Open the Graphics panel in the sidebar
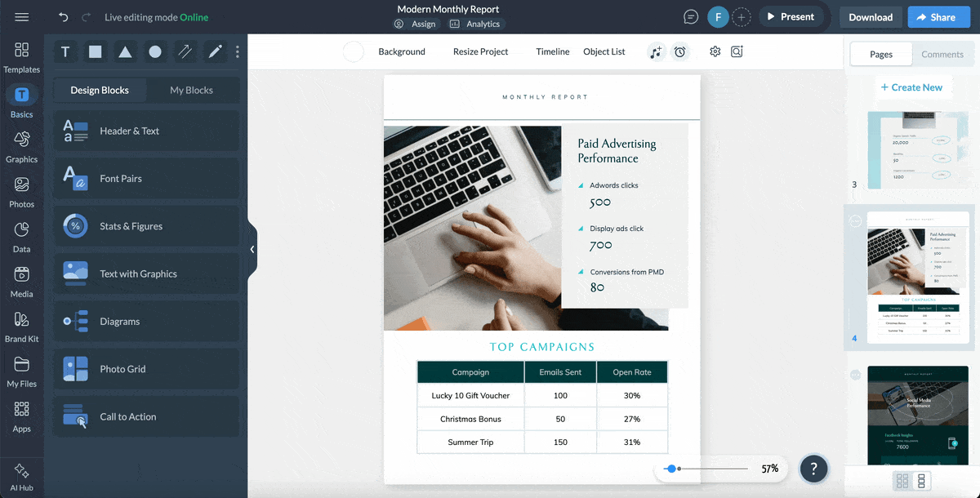The height and width of the screenshot is (498, 980). tap(22, 147)
